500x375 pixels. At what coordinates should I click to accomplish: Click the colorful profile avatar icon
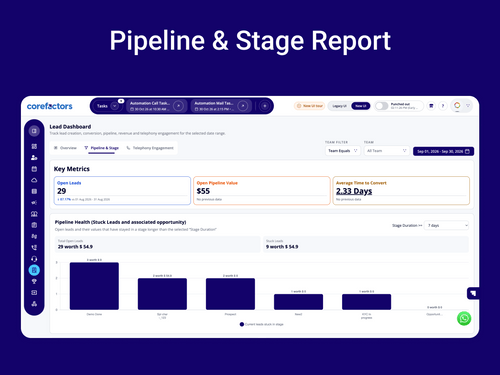(457, 105)
